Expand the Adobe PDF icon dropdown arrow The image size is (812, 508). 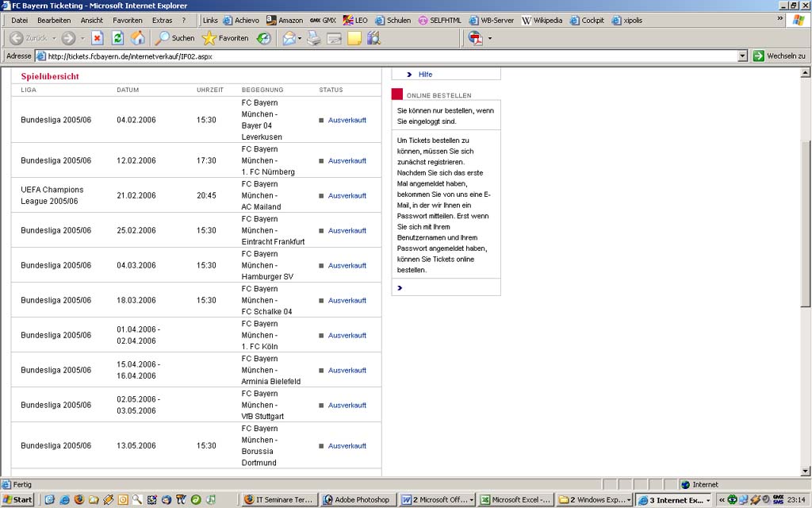[490, 38]
